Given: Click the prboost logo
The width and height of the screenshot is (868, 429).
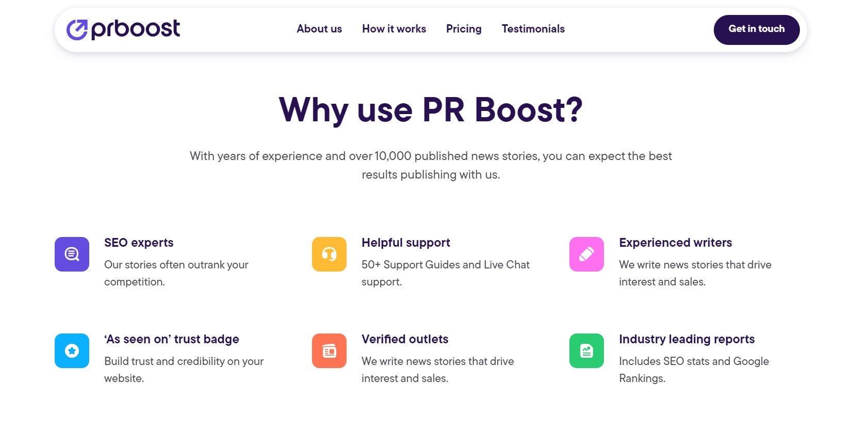Looking at the screenshot, I should point(123,29).
